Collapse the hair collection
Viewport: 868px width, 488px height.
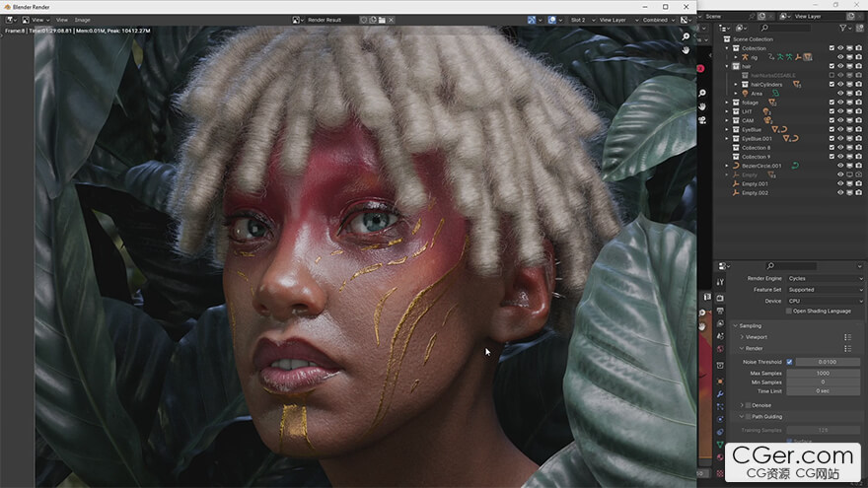727,66
